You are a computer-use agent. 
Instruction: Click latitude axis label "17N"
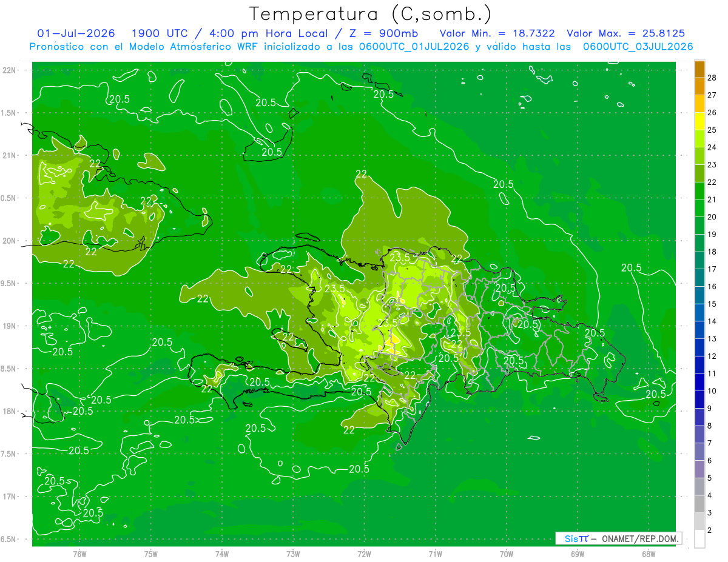[9, 497]
